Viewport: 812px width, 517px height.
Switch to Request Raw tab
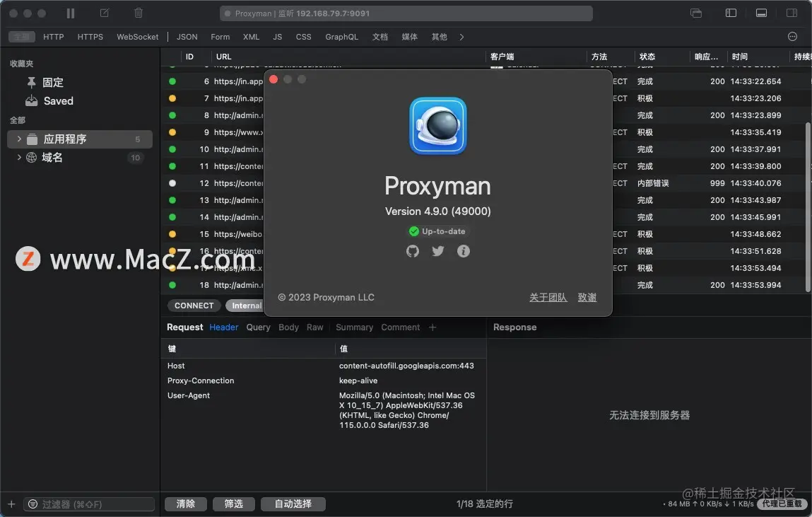coord(315,327)
